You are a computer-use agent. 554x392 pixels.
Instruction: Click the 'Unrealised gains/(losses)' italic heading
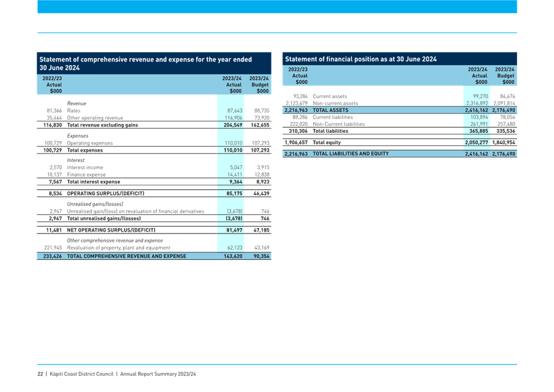pos(95,204)
